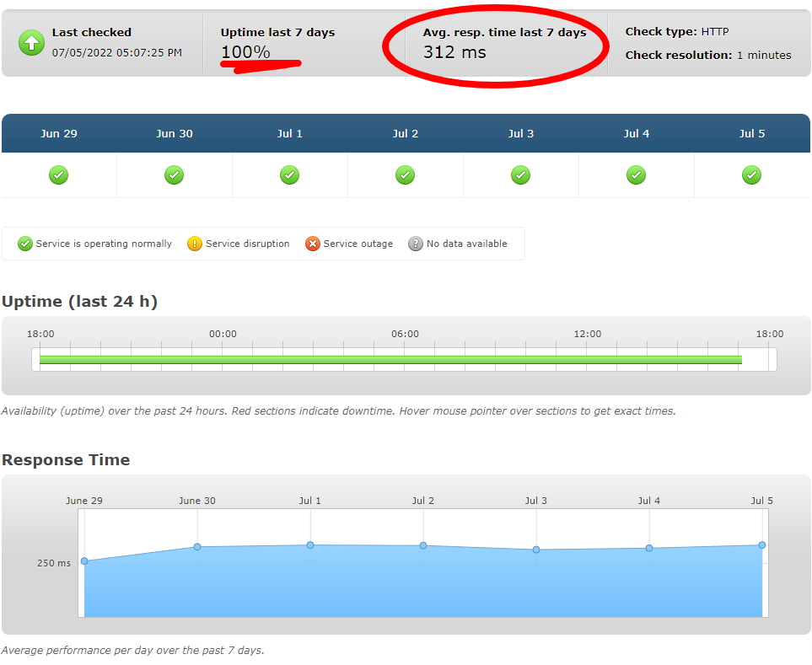Screen dimensions: 812x665
Task: Click the 06:00 uptime time label
Action: pyautogui.click(x=405, y=334)
